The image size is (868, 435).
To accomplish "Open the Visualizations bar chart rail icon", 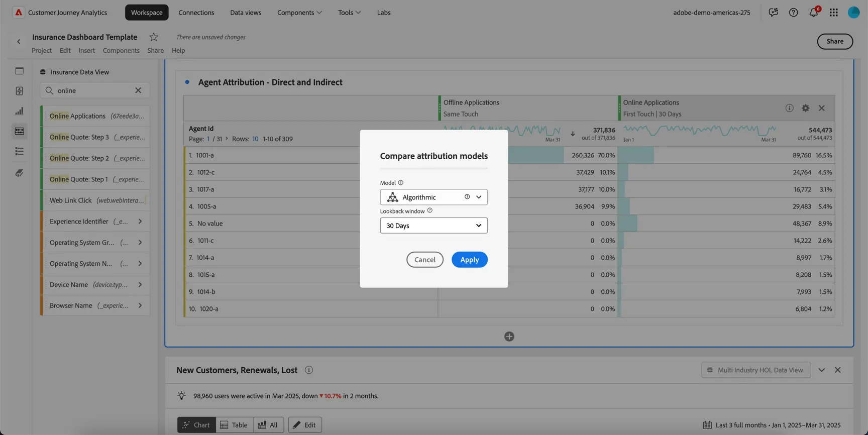I will (20, 111).
